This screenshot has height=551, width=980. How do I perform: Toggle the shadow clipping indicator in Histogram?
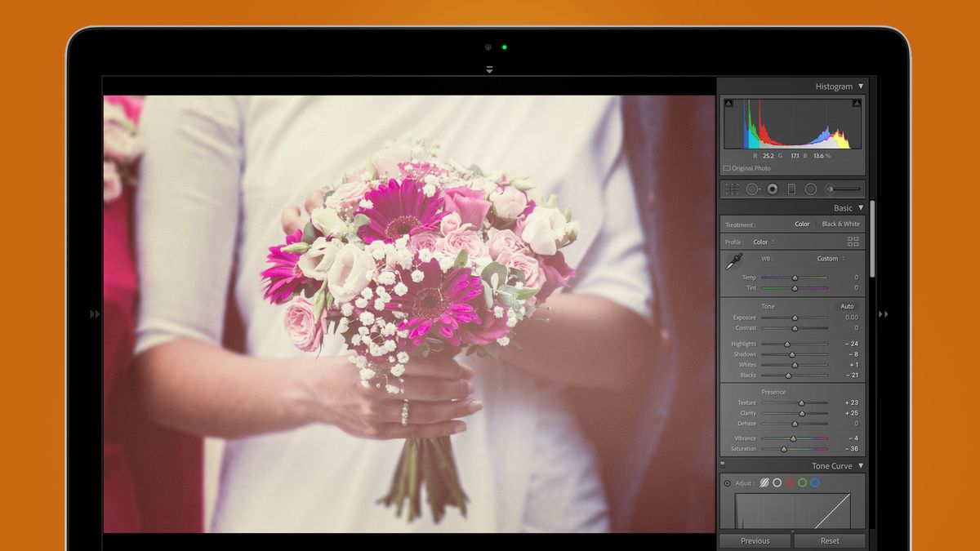pyautogui.click(x=728, y=102)
